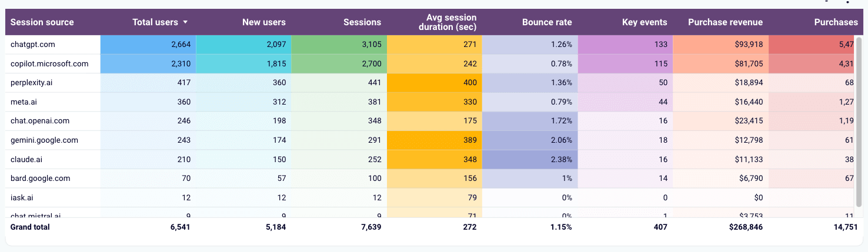The image size is (868, 252).
Task: Click the sort arrow beside Total users
Action: pos(186,22)
